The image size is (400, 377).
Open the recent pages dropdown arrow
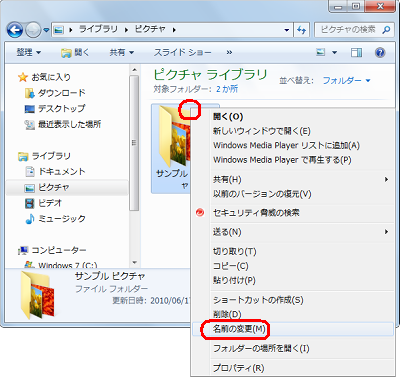[46, 30]
